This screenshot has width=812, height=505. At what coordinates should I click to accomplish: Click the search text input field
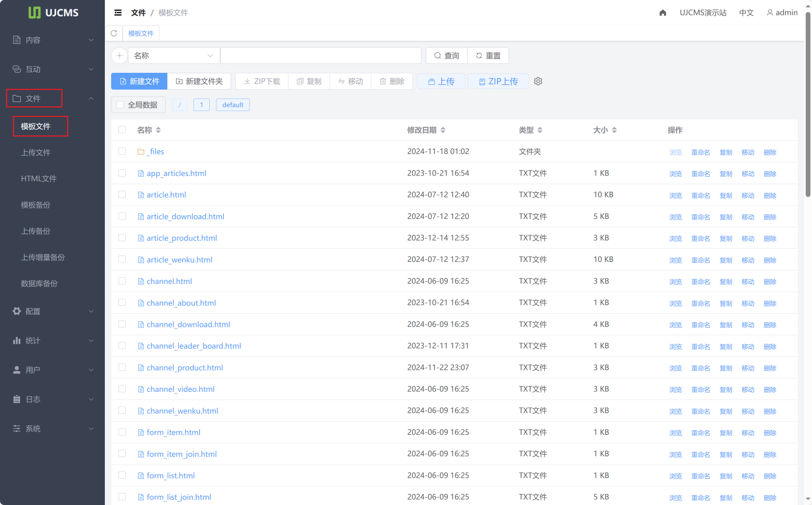click(x=321, y=56)
